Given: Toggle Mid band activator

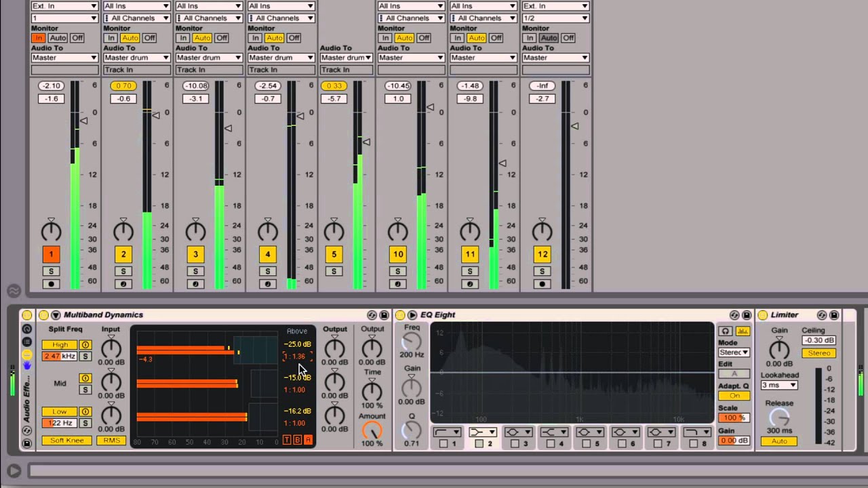Looking at the screenshot, I should pyautogui.click(x=85, y=378).
